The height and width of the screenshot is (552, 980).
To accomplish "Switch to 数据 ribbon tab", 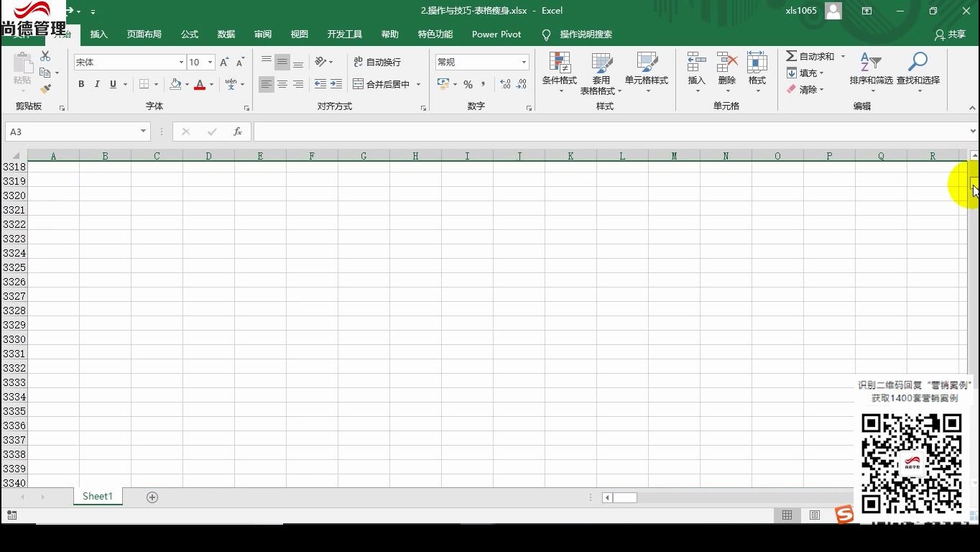I will [x=226, y=34].
